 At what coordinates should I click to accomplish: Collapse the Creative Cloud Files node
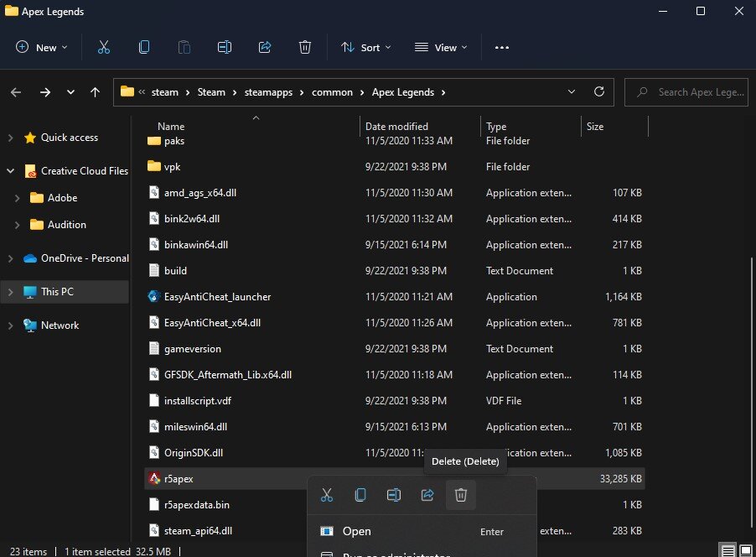11,171
